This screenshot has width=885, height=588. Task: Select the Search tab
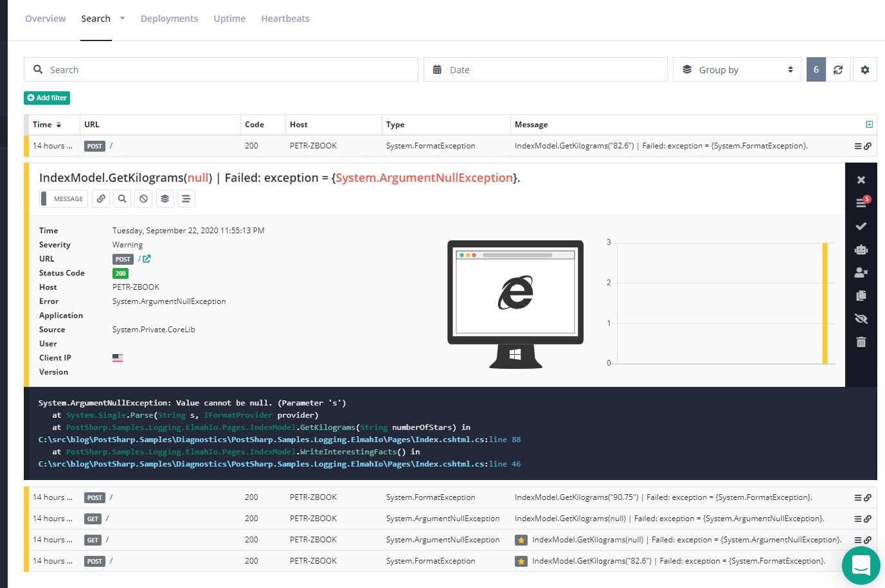(96, 19)
